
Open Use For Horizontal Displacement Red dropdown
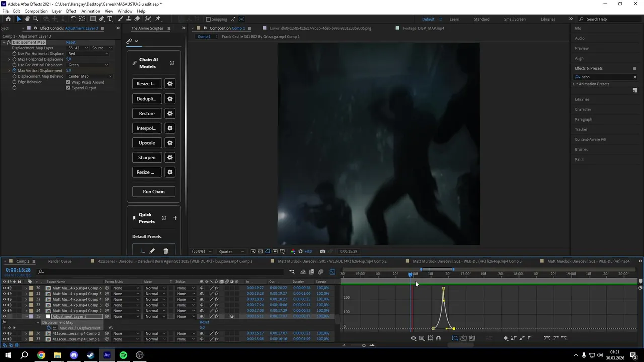(88, 53)
